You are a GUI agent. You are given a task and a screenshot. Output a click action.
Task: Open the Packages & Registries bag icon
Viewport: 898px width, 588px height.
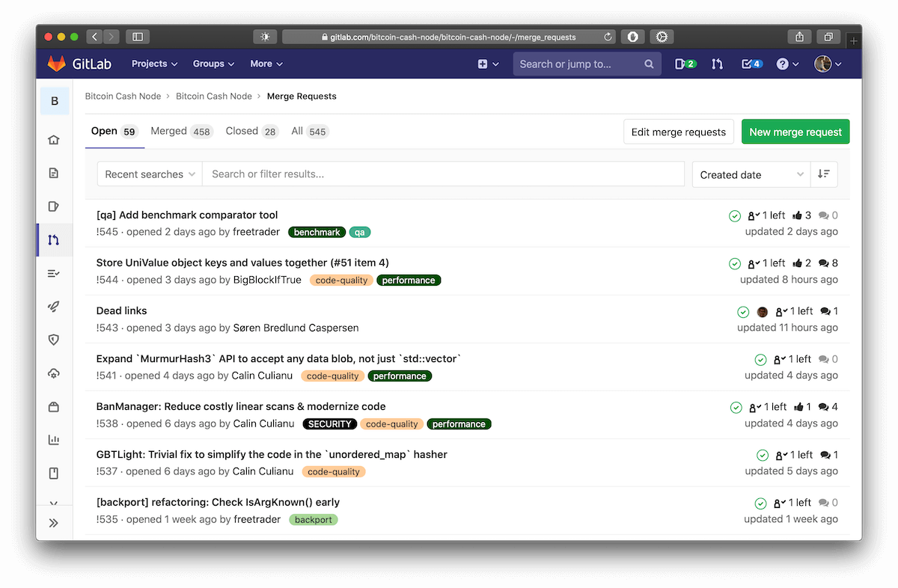pos(53,406)
